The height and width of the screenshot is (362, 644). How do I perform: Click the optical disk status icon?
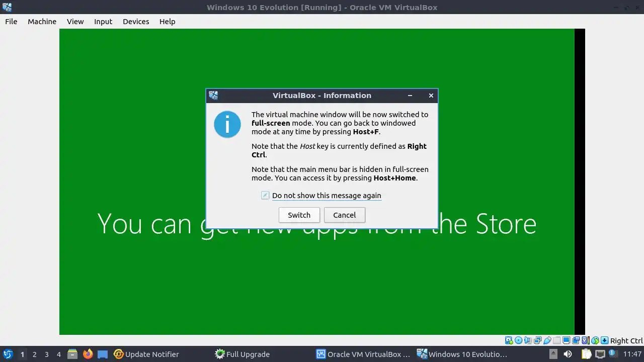pyautogui.click(x=519, y=340)
